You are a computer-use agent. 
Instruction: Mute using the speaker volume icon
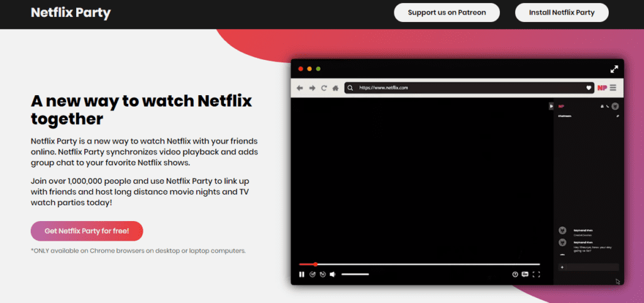[333, 274]
